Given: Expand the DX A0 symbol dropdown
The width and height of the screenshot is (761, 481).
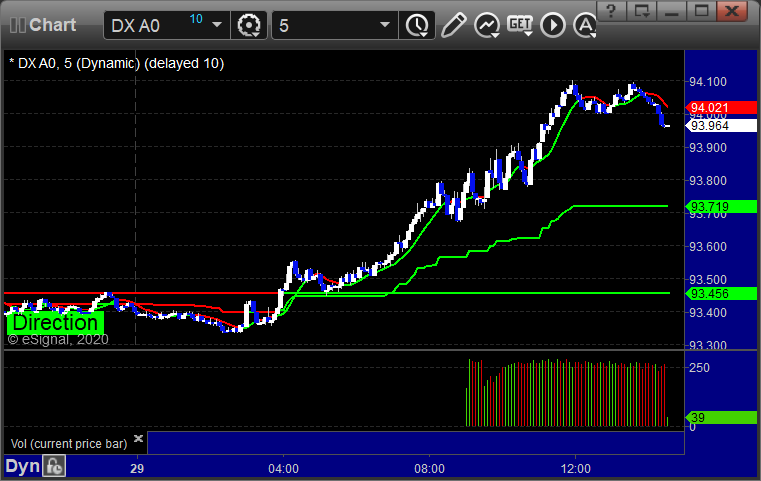Looking at the screenshot, I should point(216,25).
